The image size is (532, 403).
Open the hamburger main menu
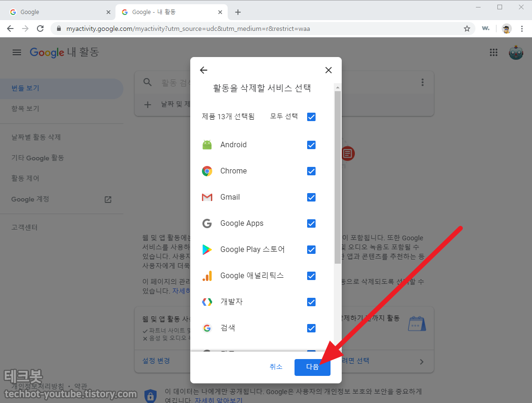[x=17, y=52]
